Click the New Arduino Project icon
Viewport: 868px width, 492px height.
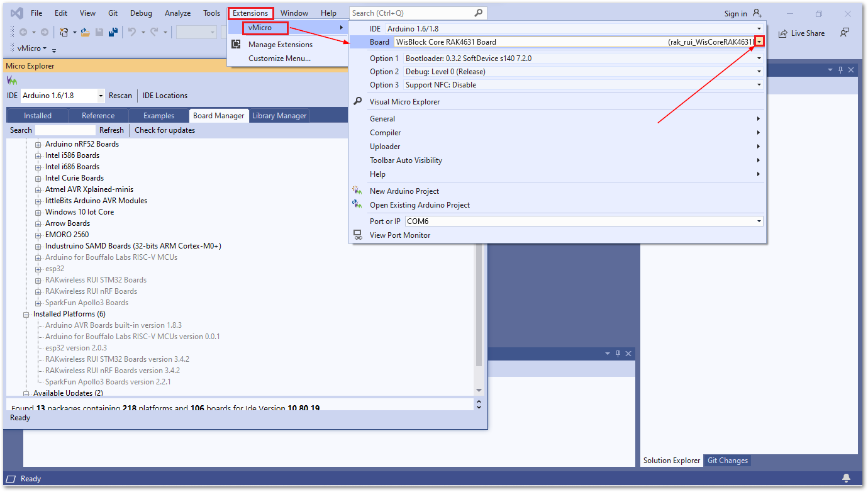[x=357, y=191]
